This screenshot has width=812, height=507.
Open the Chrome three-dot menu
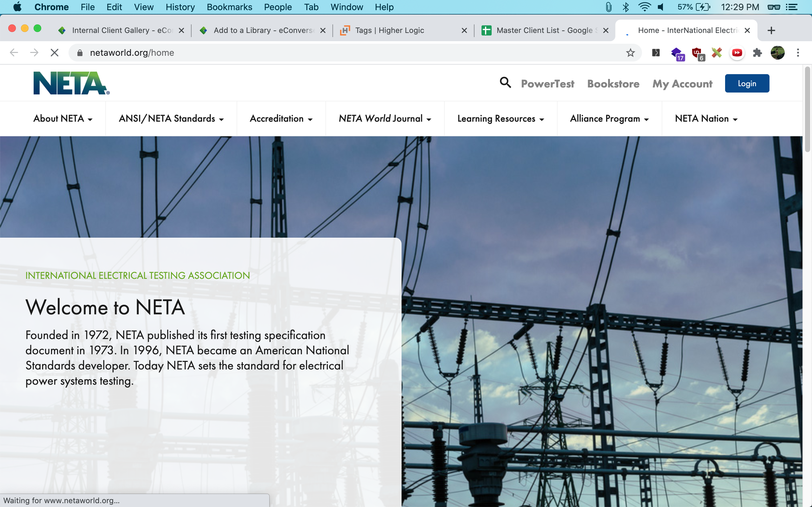(x=798, y=53)
